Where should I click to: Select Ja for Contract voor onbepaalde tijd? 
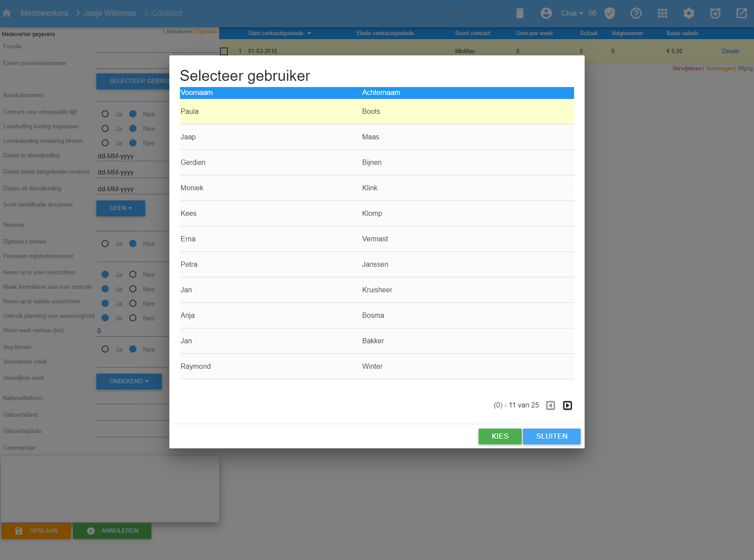coord(105,113)
